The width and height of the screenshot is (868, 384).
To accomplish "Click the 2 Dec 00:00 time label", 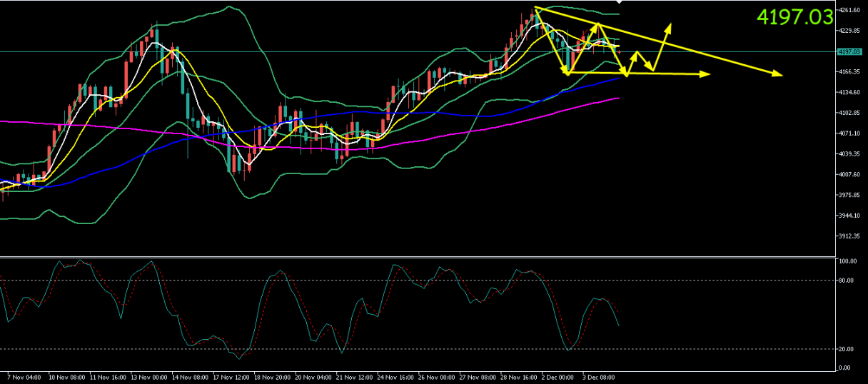I will [x=558, y=376].
